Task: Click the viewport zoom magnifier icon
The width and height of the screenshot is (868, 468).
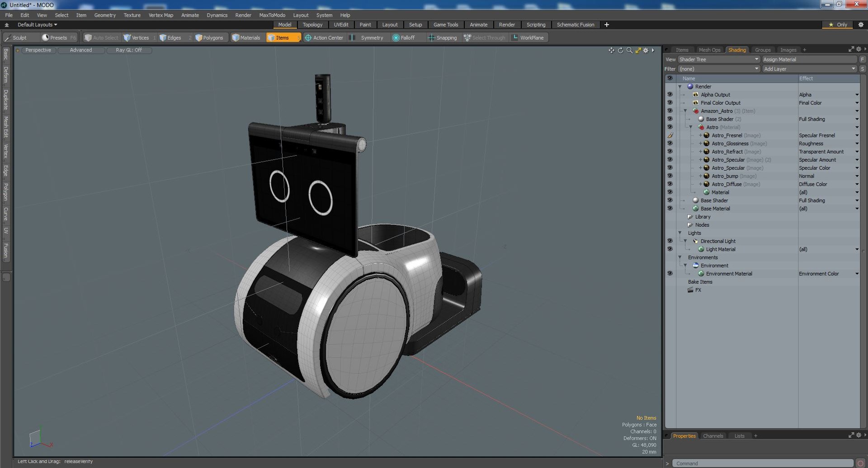Action: point(629,50)
